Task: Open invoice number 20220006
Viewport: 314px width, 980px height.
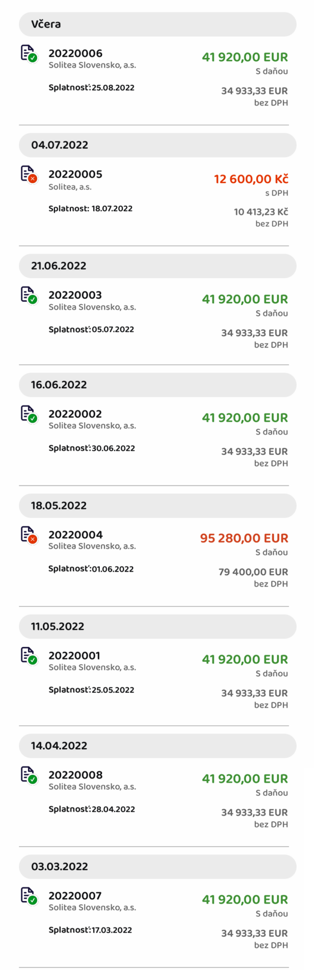Action: tap(75, 53)
